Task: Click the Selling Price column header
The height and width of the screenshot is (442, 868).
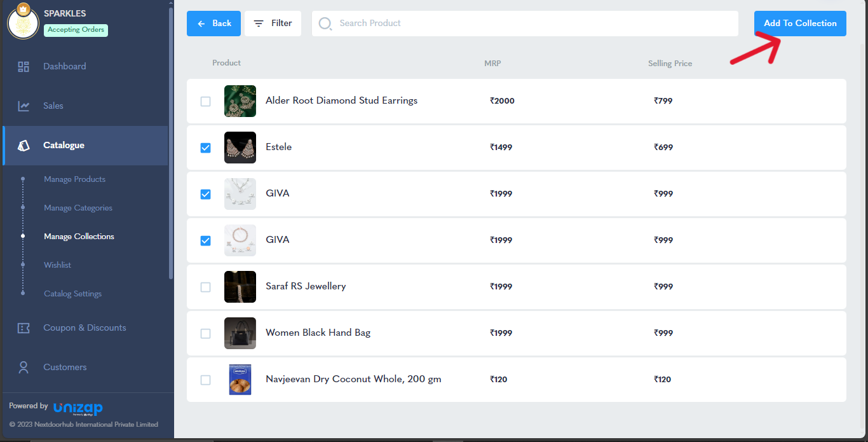Action: [x=670, y=64]
